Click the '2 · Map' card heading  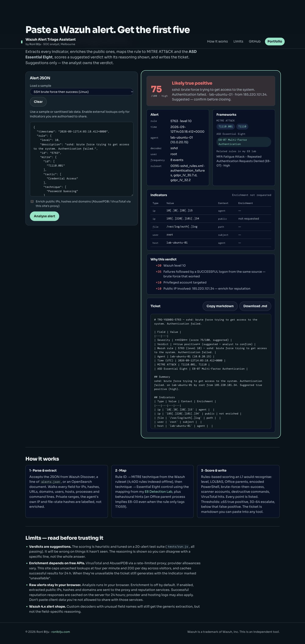pyautogui.click(x=121, y=471)
